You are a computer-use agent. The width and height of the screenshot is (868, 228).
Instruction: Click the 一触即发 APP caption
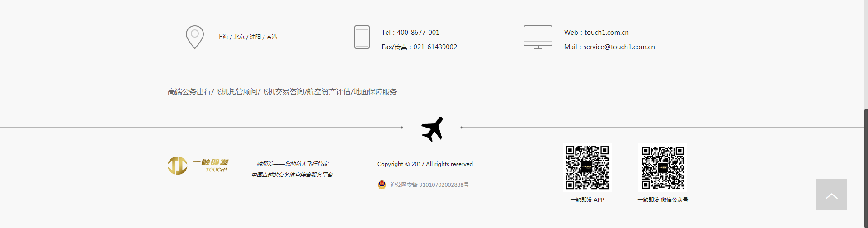[587, 199]
